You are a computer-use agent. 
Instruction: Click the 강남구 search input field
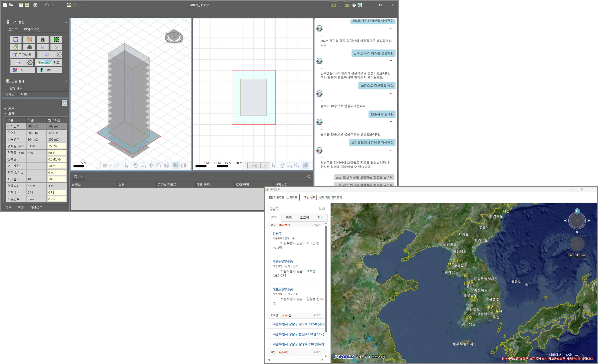291,209
